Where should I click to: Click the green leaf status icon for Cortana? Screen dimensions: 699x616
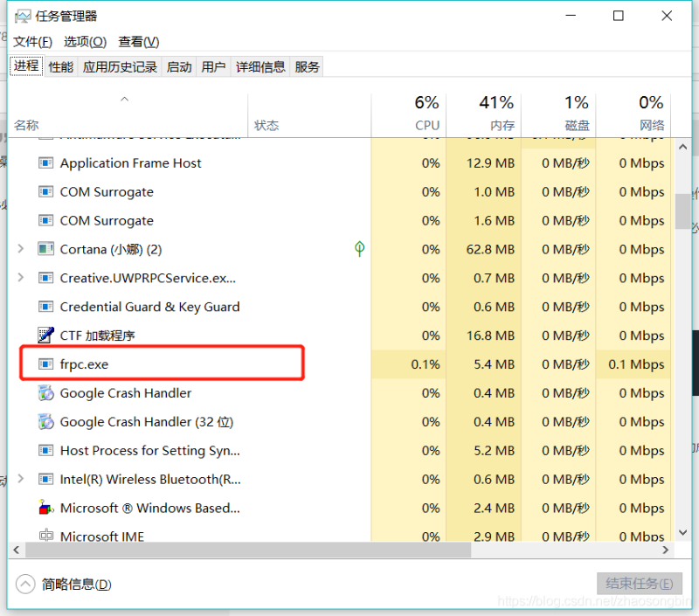click(359, 249)
